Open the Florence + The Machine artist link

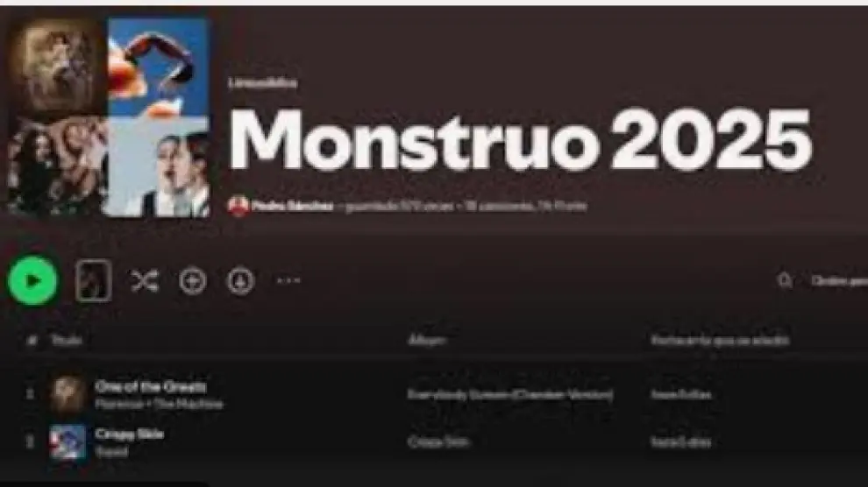pos(159,404)
